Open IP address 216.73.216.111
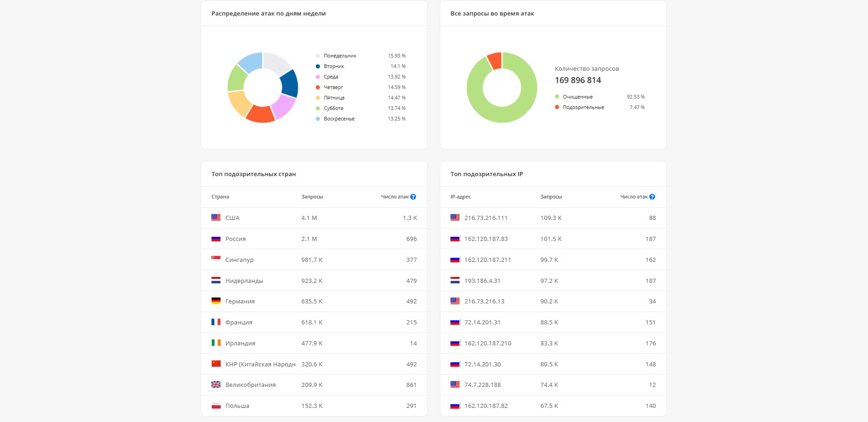 [486, 218]
